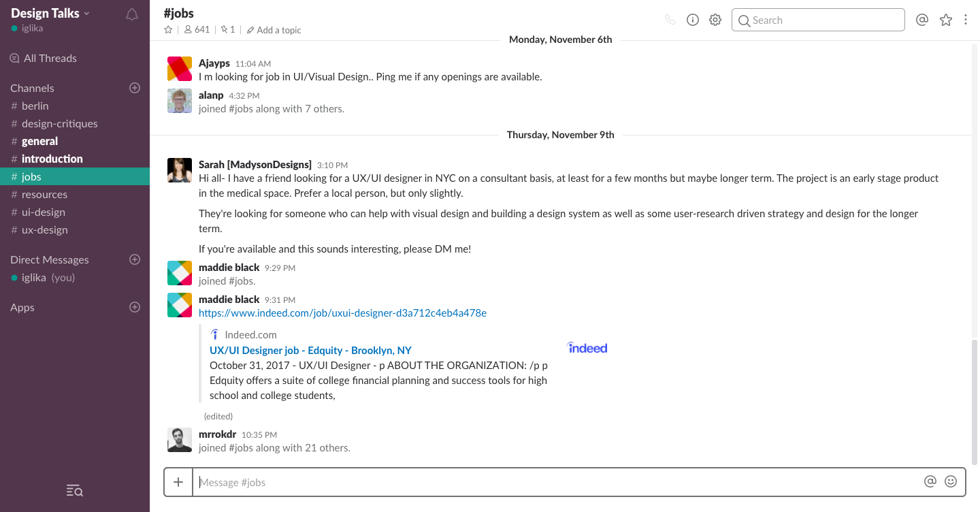The height and width of the screenshot is (512, 980).
Task: Click the Ajayps username
Action: (x=214, y=63)
